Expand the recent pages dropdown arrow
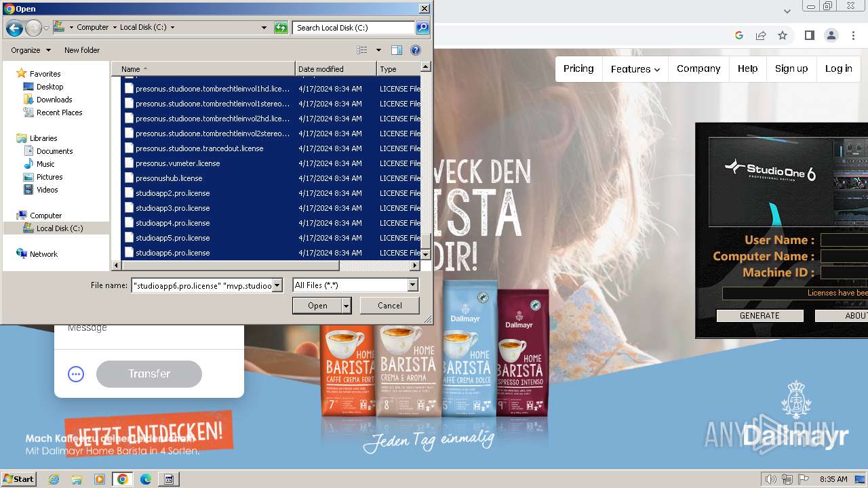Screen dimensions: 868x488 (x=46, y=28)
